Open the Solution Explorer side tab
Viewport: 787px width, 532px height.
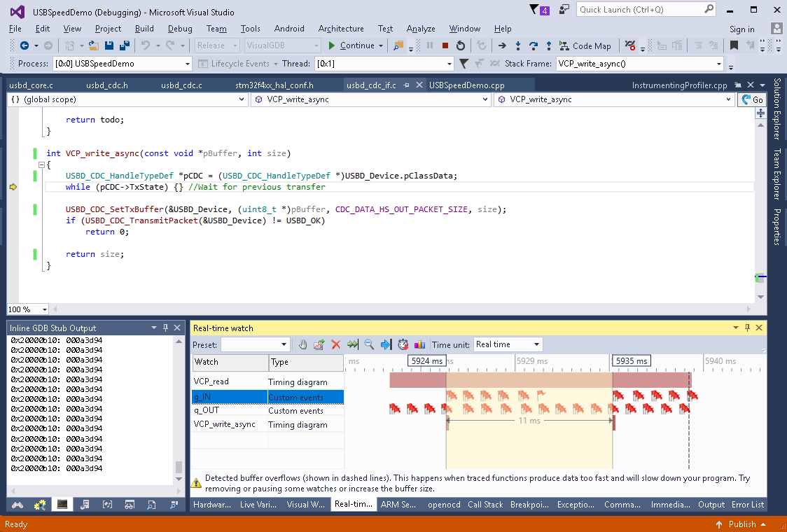[x=777, y=108]
